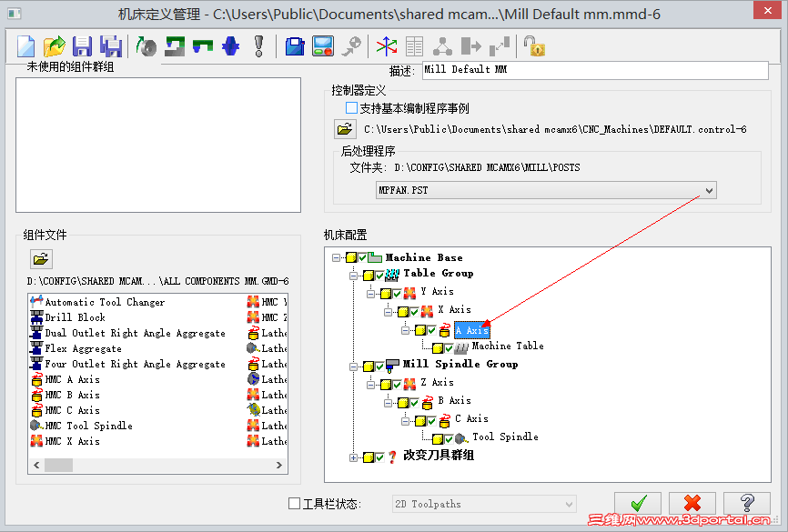Collapse the Mill Spindle Group node

(x=353, y=366)
